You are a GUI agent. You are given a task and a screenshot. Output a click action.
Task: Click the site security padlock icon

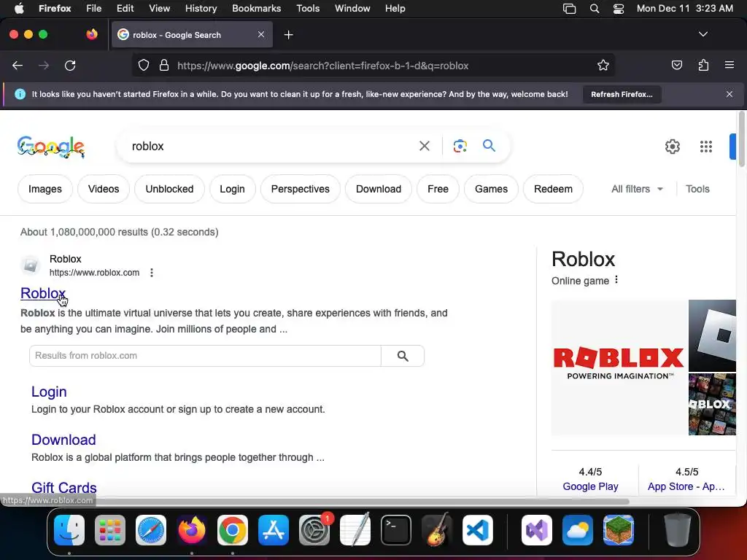164,65
